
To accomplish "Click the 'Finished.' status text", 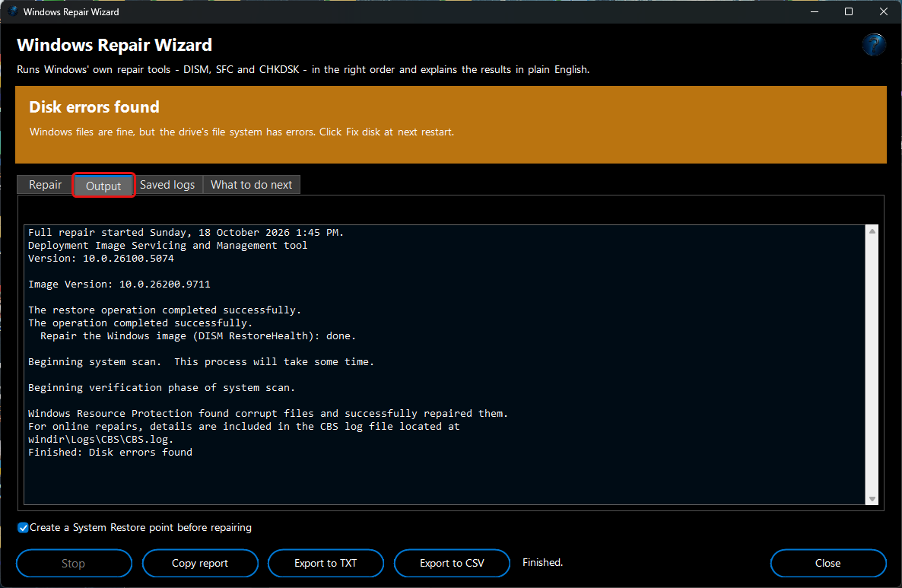I will tap(542, 562).
